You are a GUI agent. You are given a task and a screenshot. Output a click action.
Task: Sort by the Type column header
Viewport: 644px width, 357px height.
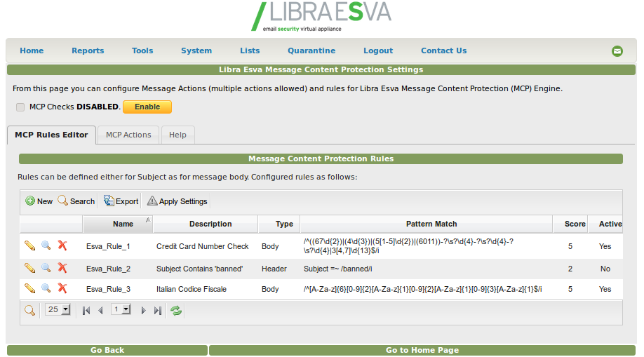point(279,224)
